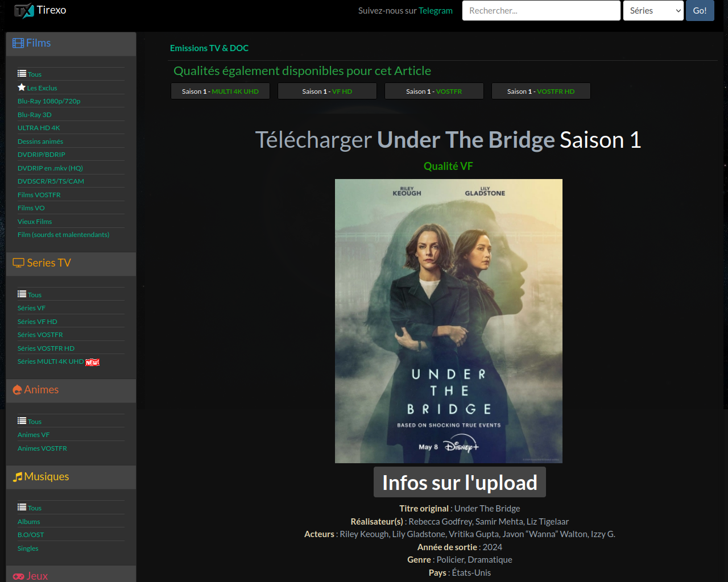The height and width of the screenshot is (582, 728).
Task: Open the Telegram link
Action: 436,11
